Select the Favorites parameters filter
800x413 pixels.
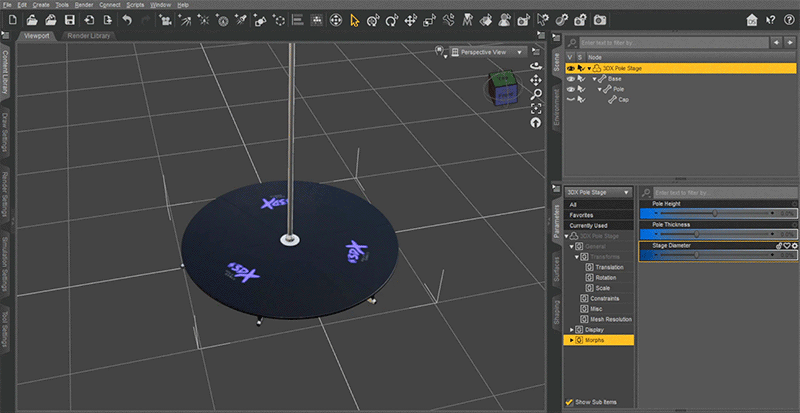point(598,215)
